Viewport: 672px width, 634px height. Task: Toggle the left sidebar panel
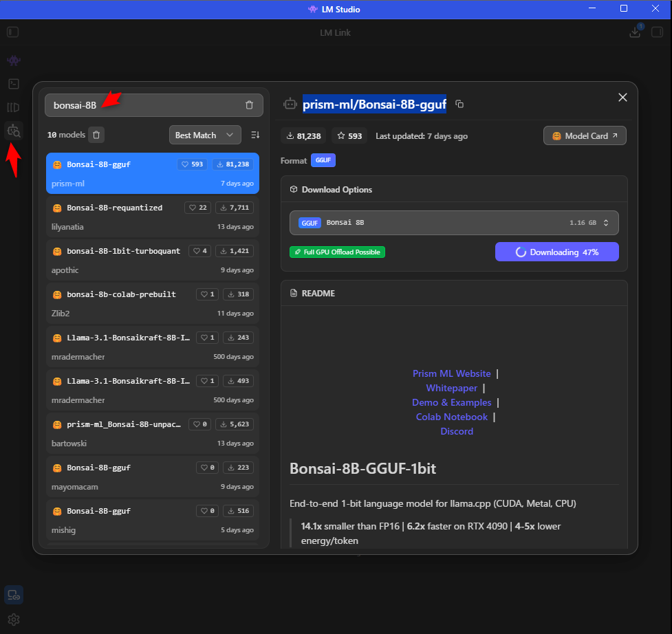[x=12, y=32]
